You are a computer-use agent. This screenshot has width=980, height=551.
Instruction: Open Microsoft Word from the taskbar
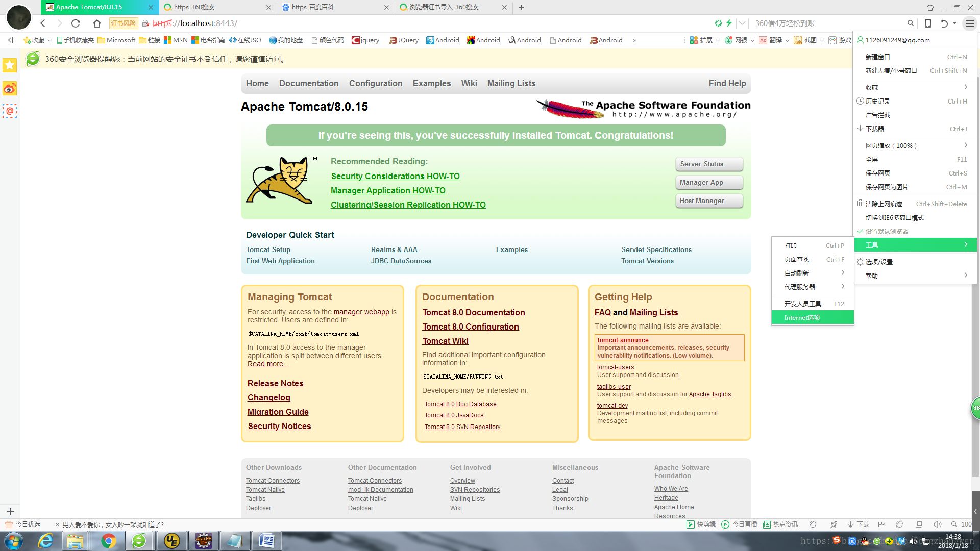click(x=266, y=541)
